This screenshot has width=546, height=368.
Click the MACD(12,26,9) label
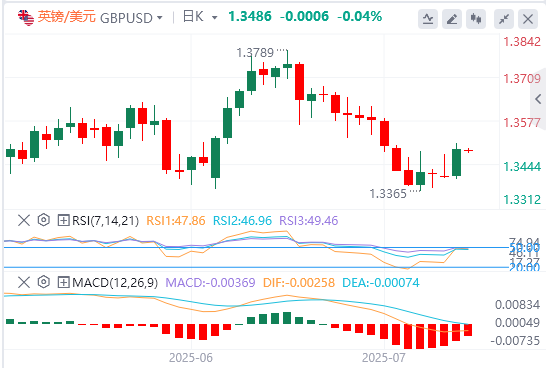click(115, 283)
